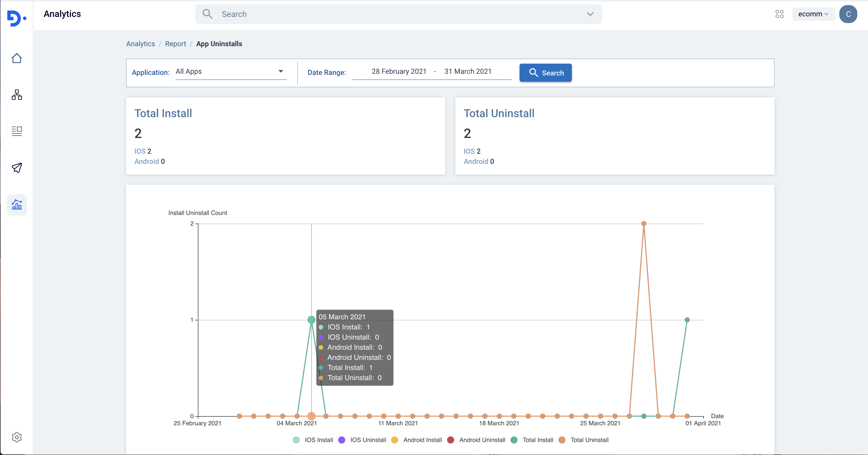This screenshot has height=455, width=868.
Task: Open the content list sidebar icon
Action: (17, 131)
